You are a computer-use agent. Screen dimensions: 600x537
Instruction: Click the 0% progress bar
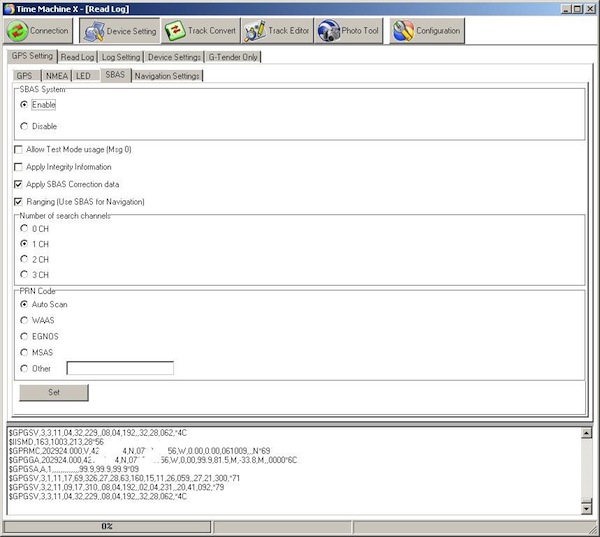pos(107,526)
